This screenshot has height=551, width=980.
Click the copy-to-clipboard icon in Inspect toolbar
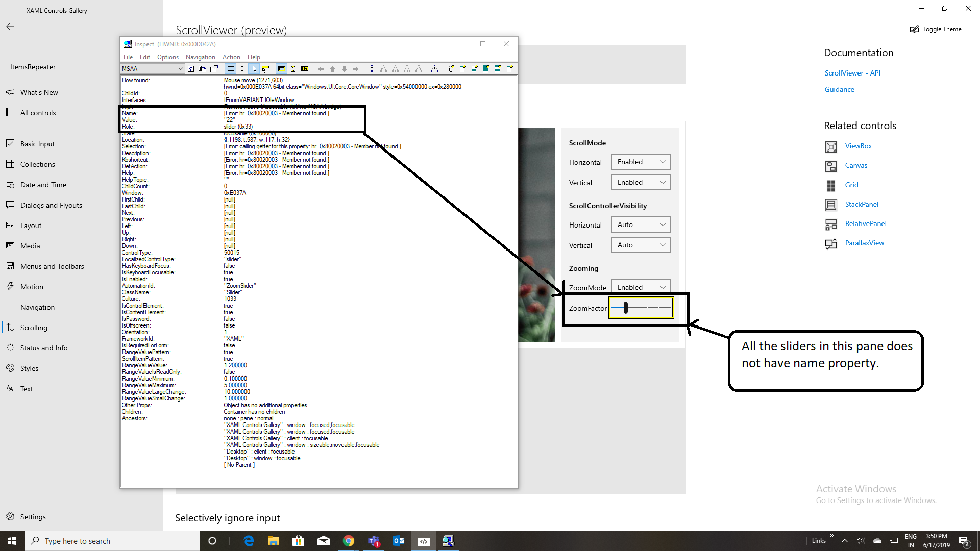coord(202,68)
